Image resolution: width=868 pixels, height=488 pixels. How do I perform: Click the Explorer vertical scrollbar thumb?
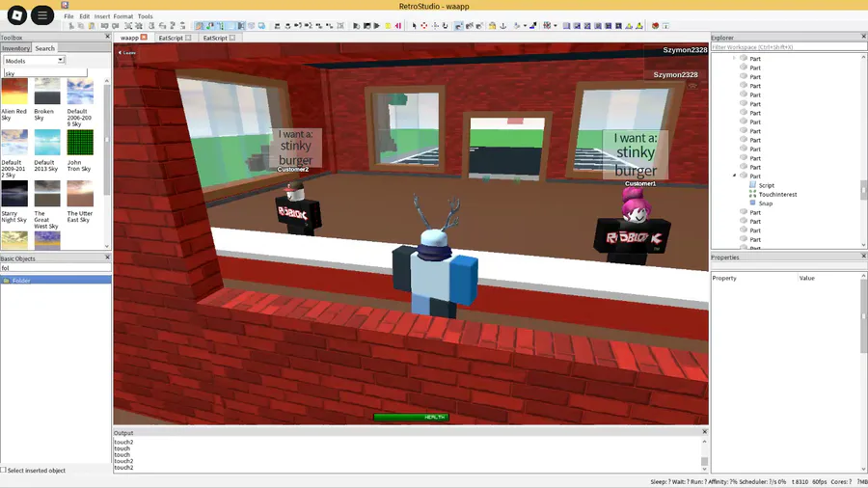coord(863,190)
